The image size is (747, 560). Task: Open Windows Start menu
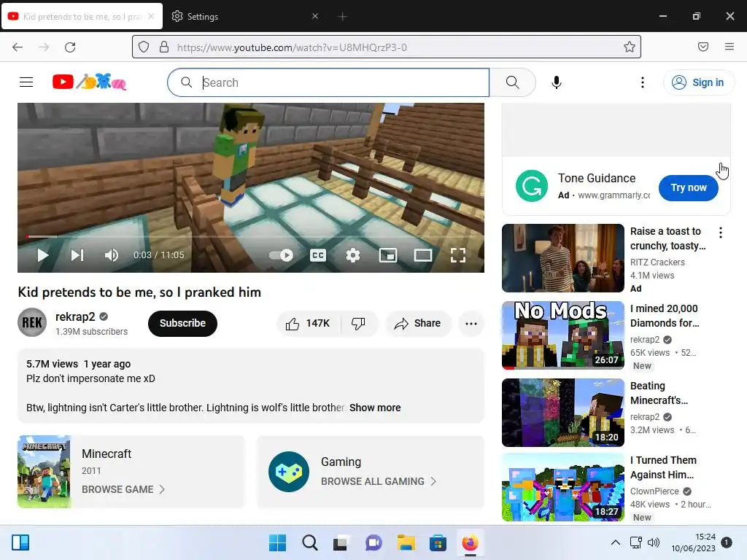pos(277,542)
